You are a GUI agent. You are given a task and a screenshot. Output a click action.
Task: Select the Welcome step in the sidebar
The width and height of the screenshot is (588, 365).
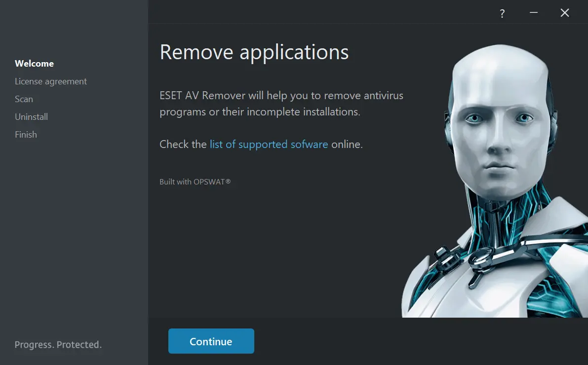pos(35,64)
